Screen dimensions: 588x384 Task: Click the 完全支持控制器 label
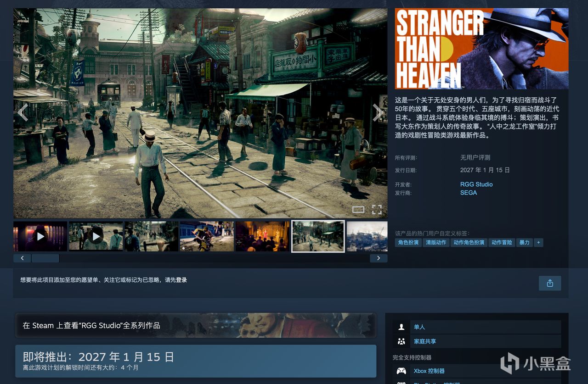(412, 357)
